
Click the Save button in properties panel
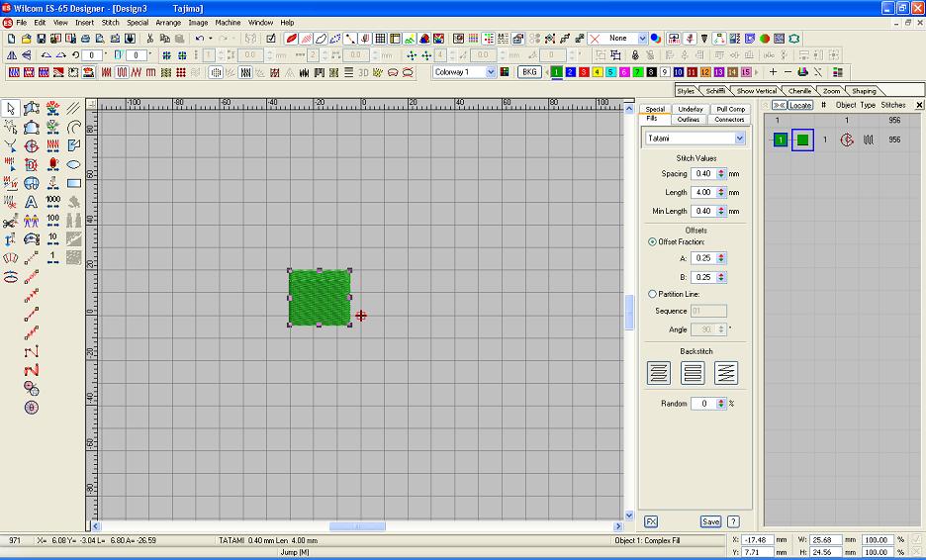click(x=710, y=521)
